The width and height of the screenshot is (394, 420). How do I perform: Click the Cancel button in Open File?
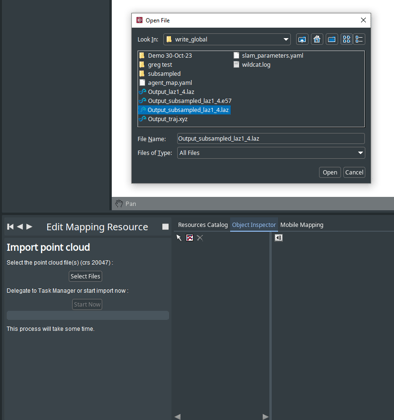(354, 172)
